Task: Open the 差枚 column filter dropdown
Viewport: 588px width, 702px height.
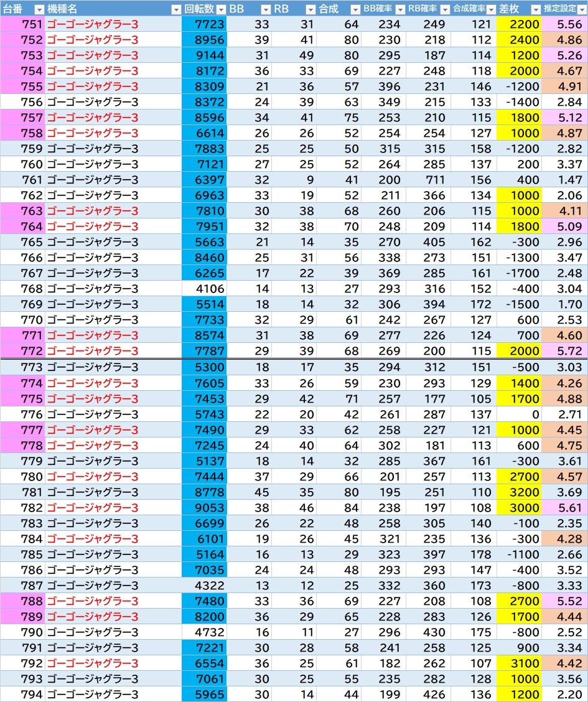Action: pyautogui.click(x=536, y=9)
